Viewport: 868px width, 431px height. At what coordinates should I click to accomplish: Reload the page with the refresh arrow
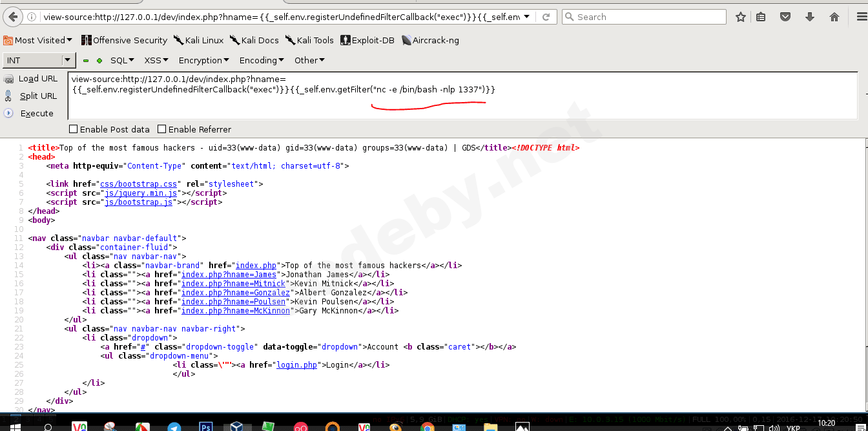(x=546, y=17)
